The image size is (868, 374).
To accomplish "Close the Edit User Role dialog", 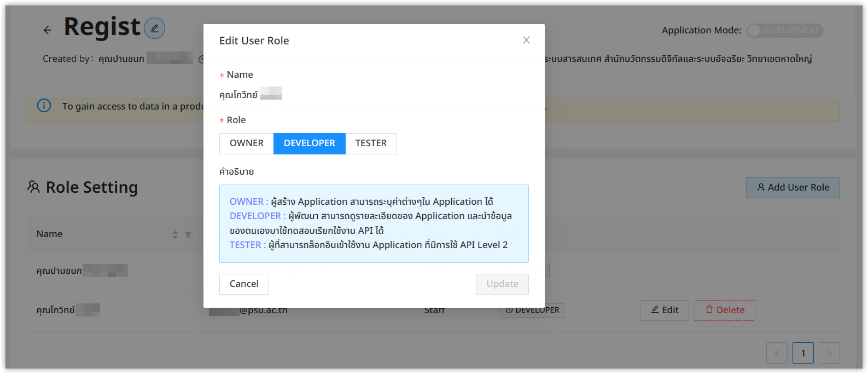I will (x=526, y=40).
